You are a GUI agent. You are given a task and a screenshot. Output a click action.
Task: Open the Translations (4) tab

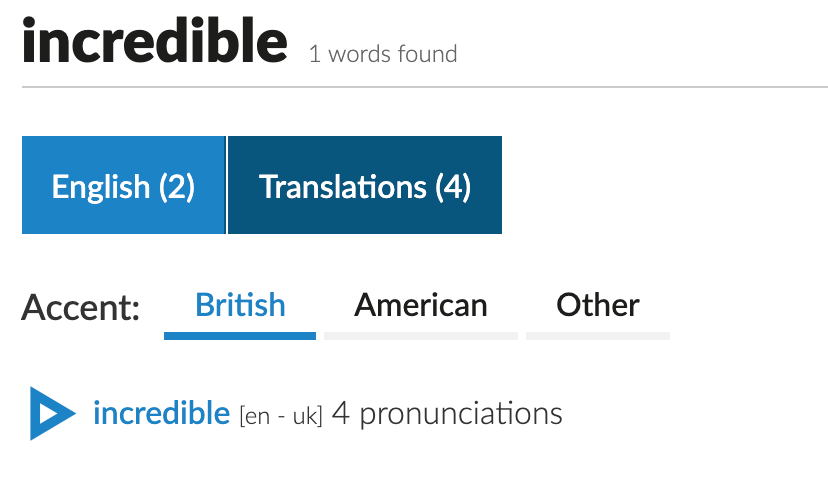click(365, 186)
